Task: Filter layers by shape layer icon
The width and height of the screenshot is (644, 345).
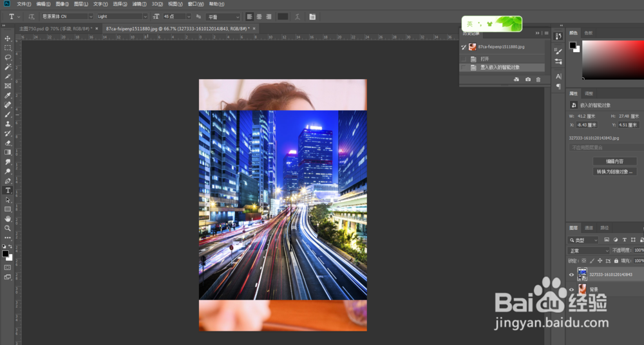Action: point(633,240)
